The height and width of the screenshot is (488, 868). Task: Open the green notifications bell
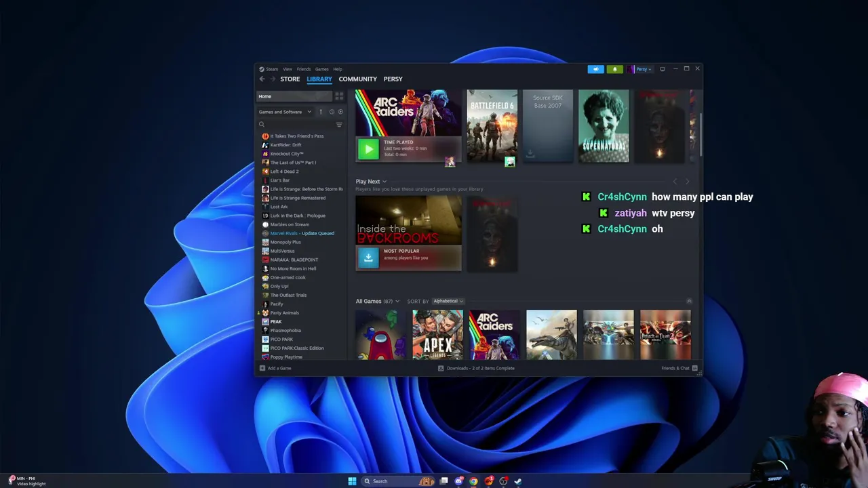tap(614, 69)
